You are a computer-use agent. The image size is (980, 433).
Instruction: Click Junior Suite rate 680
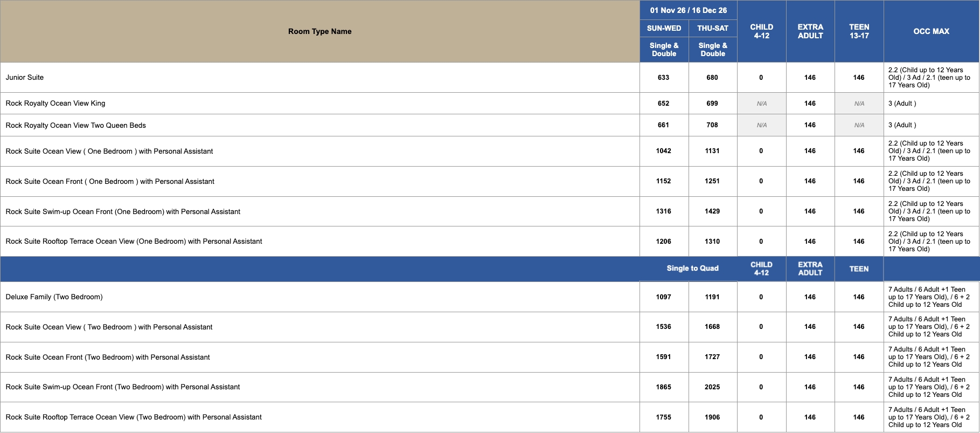coord(712,78)
